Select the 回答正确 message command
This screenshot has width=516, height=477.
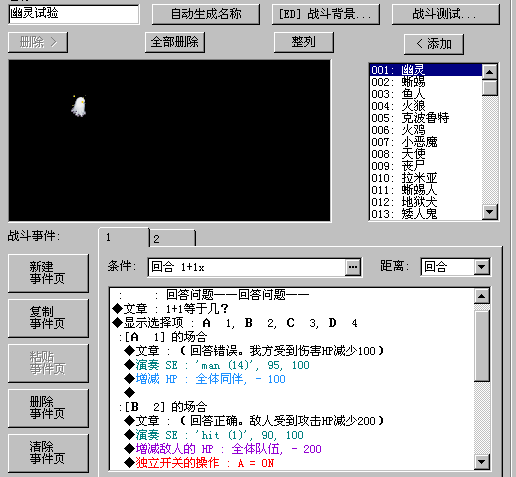pos(292,421)
